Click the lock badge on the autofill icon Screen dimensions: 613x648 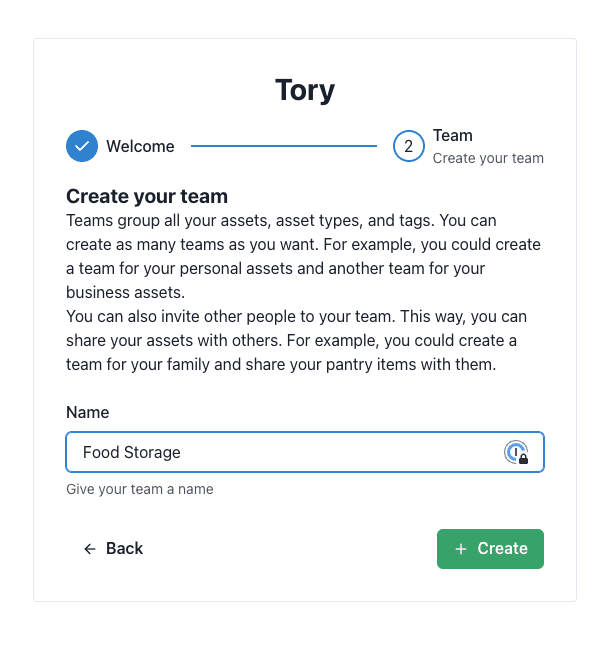click(523, 459)
